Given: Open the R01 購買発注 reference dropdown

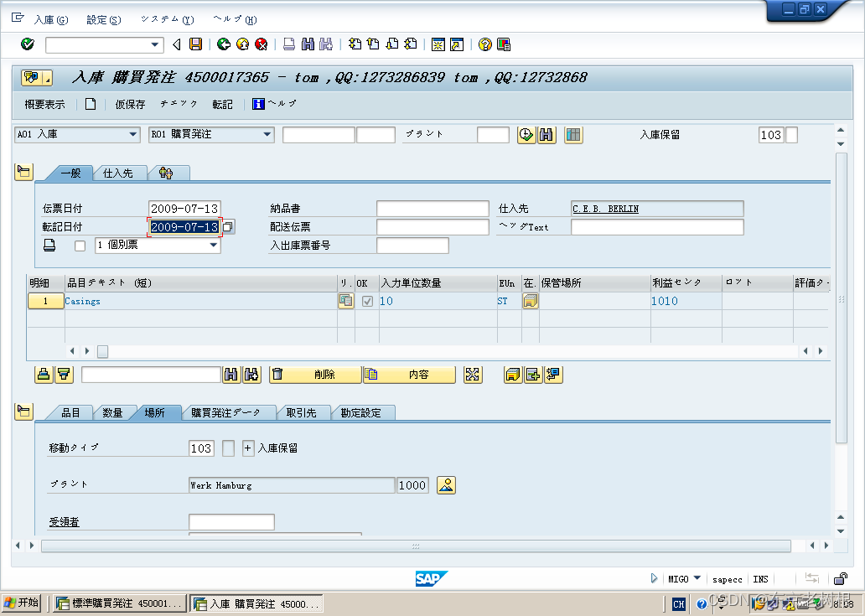Looking at the screenshot, I should pyautogui.click(x=267, y=134).
